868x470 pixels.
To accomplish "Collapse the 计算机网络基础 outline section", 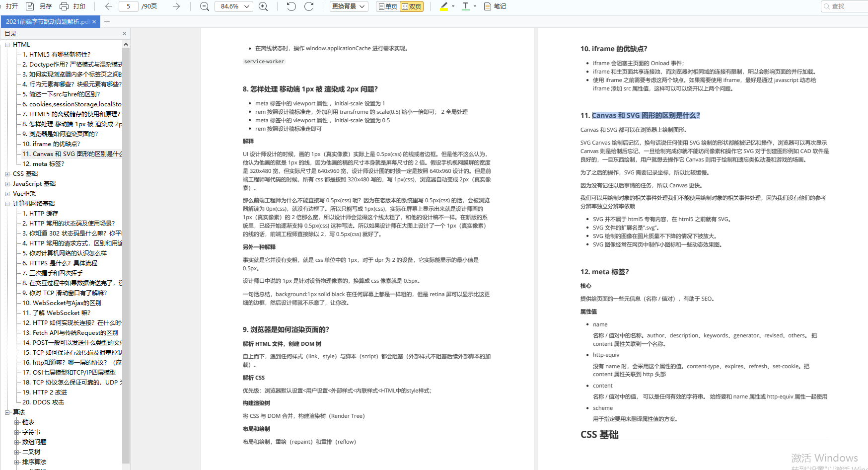I will (7, 204).
